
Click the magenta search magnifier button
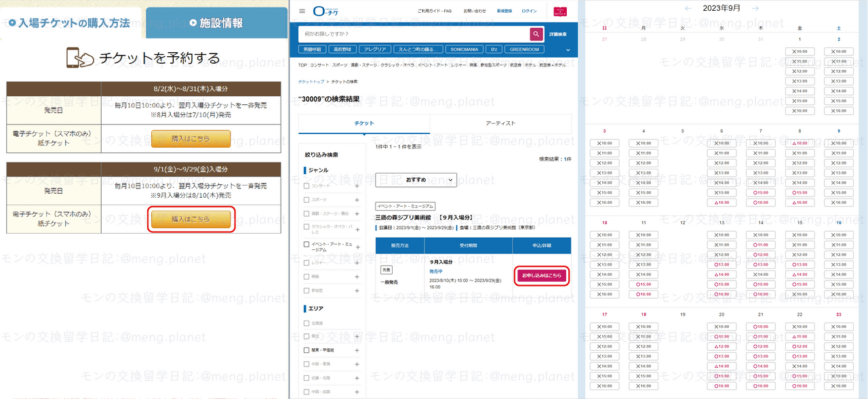coord(536,34)
